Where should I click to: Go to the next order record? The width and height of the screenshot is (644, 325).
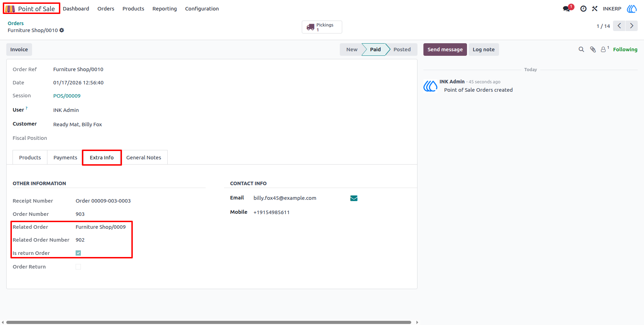pyautogui.click(x=631, y=26)
